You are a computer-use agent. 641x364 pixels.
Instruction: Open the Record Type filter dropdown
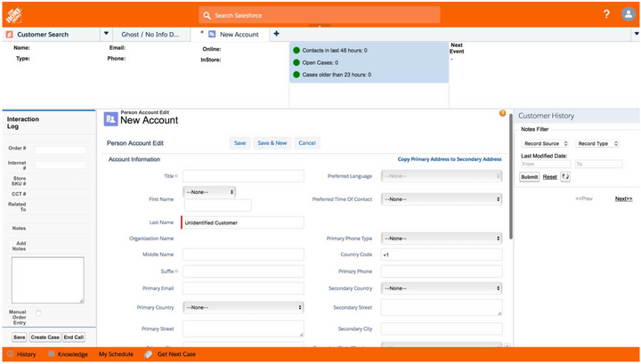point(596,143)
